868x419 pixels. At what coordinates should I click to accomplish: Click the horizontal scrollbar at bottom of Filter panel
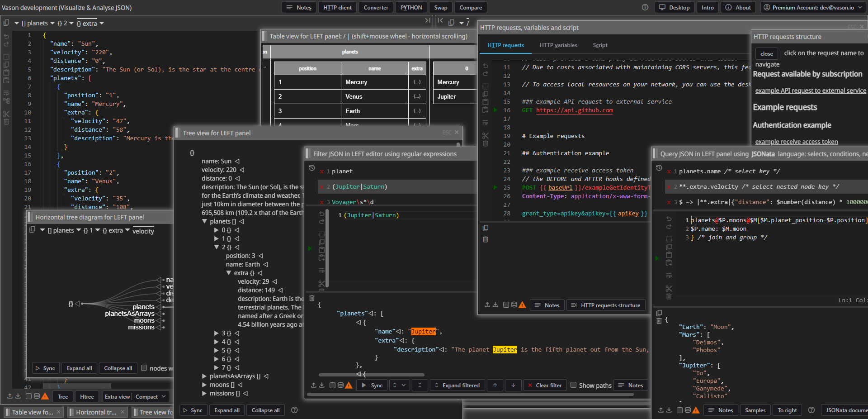point(470,395)
